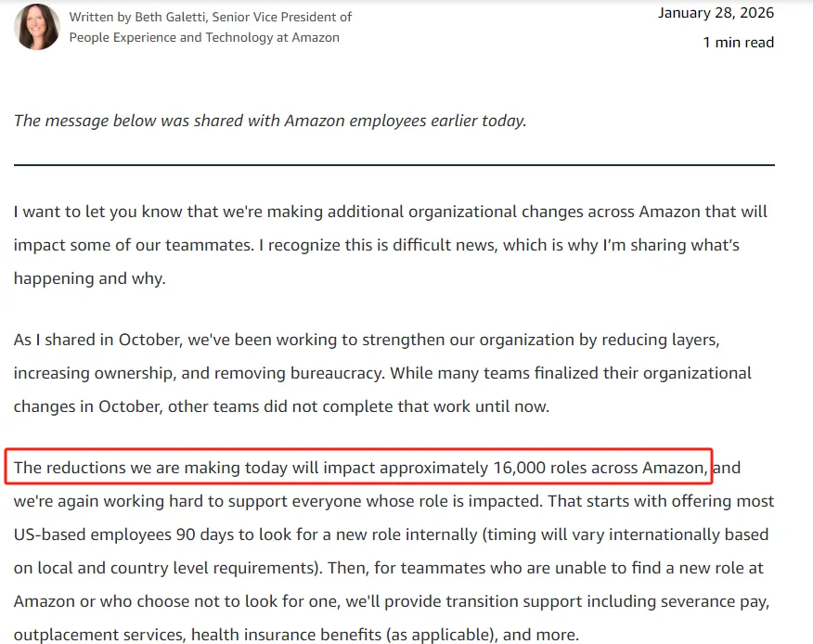Click the italic note about Amazon employees
The image size is (813, 644).
pos(270,121)
